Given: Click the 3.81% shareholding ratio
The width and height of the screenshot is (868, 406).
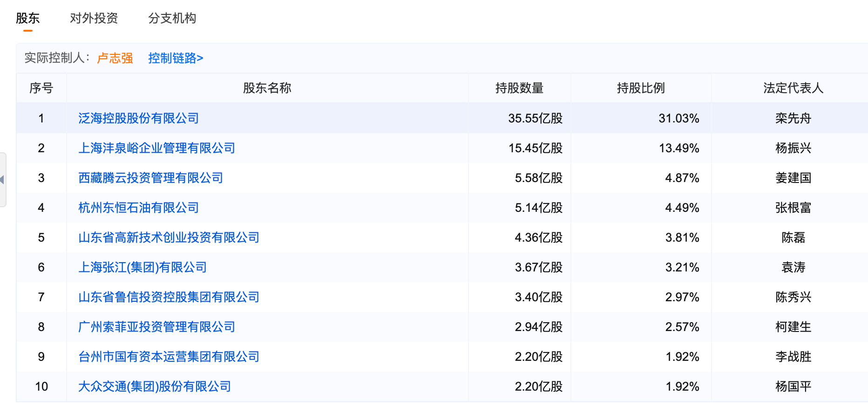Looking at the screenshot, I should pyautogui.click(x=682, y=237).
